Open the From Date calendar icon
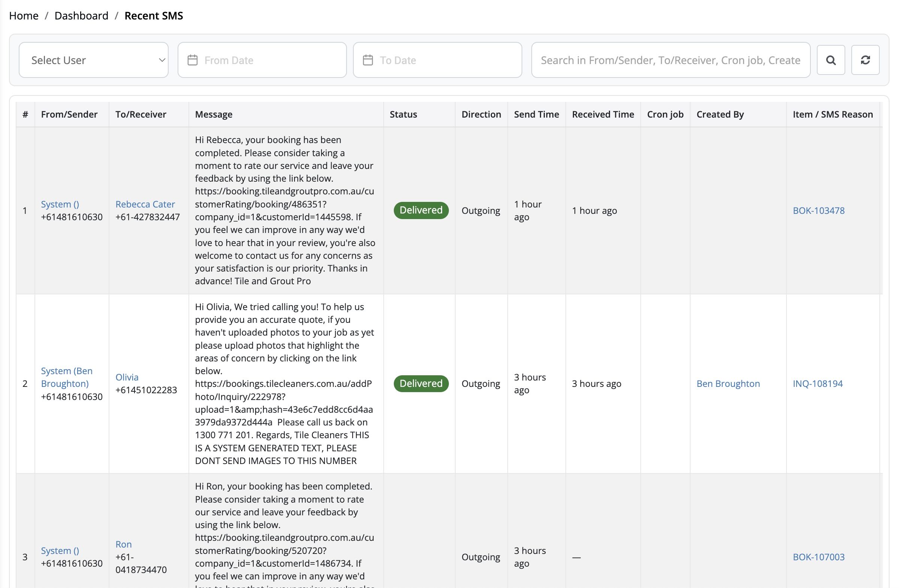 pyautogui.click(x=193, y=60)
